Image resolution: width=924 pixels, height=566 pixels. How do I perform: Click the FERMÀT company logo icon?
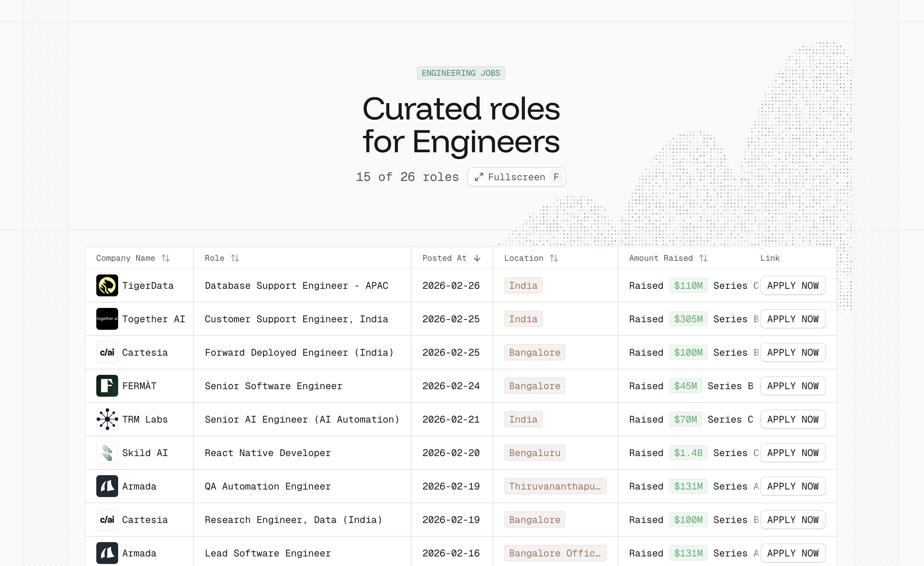coord(107,386)
